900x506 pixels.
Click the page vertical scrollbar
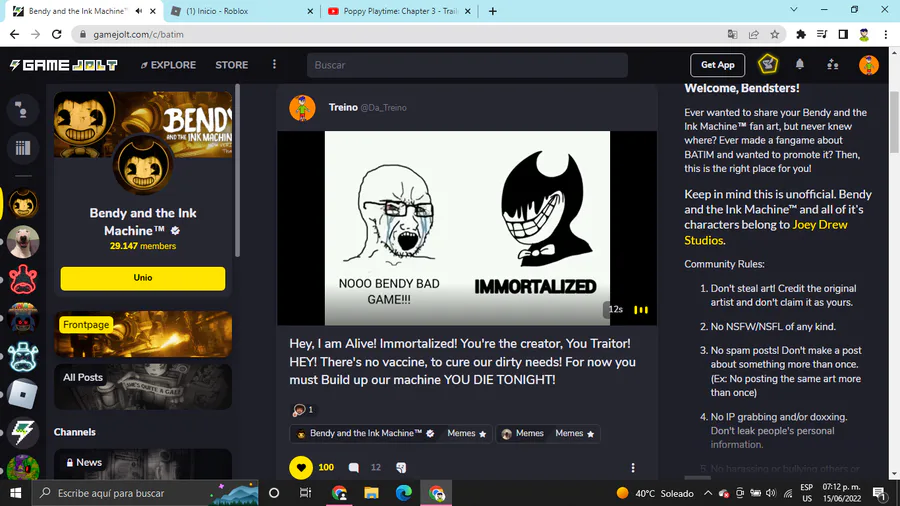[x=894, y=122]
